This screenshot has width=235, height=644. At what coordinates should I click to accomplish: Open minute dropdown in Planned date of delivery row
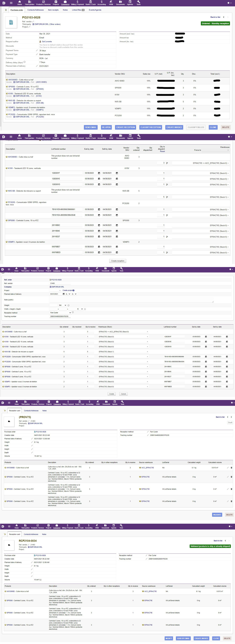click(74, 294)
